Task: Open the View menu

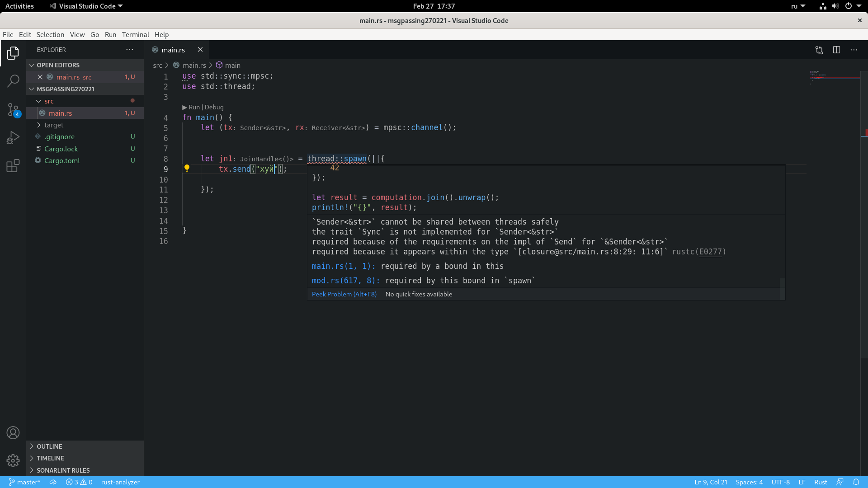Action: [77, 35]
